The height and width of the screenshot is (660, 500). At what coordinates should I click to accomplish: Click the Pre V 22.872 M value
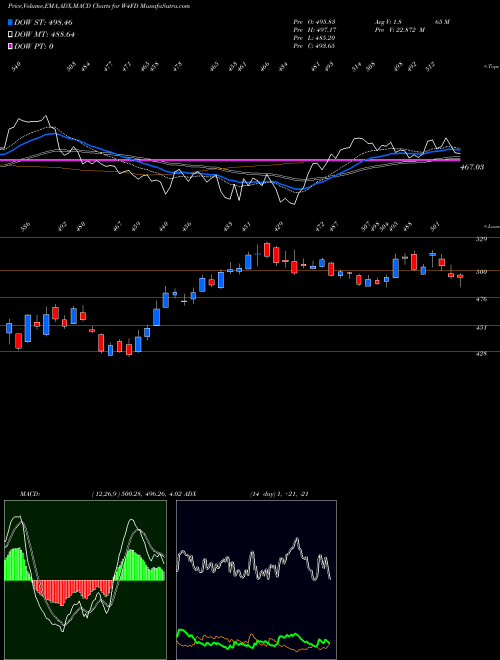click(x=400, y=30)
